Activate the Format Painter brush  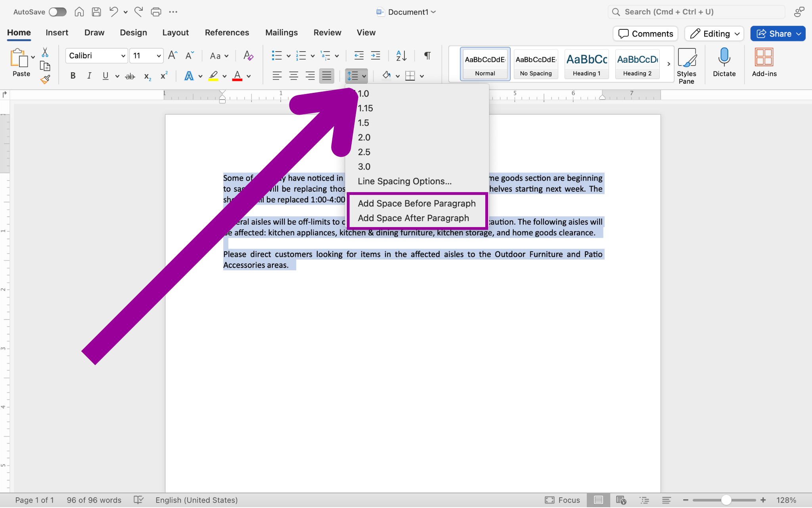[x=45, y=79]
